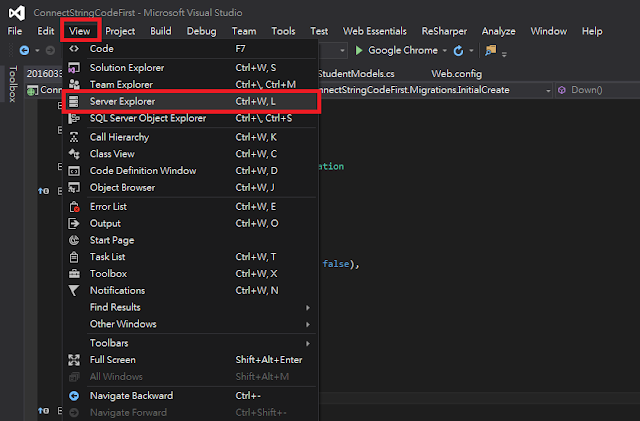Open the Test menu
640x421 pixels.
click(319, 31)
